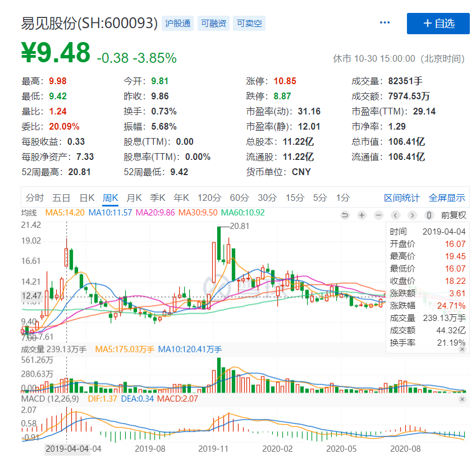Switch to 季K tab
Viewport: 476px width, 459px height.
tap(158, 198)
